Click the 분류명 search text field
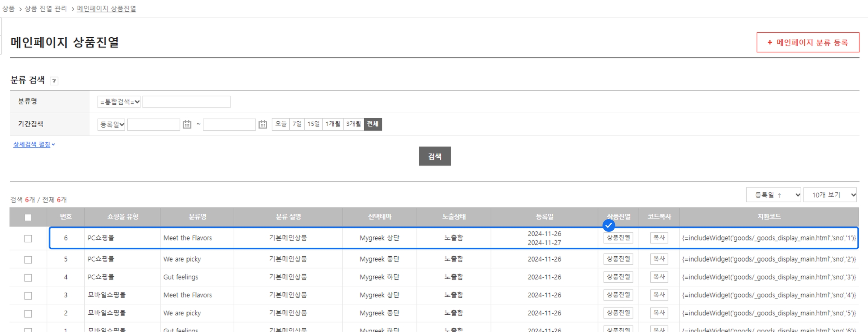The height and width of the screenshot is (332, 868). click(x=186, y=102)
